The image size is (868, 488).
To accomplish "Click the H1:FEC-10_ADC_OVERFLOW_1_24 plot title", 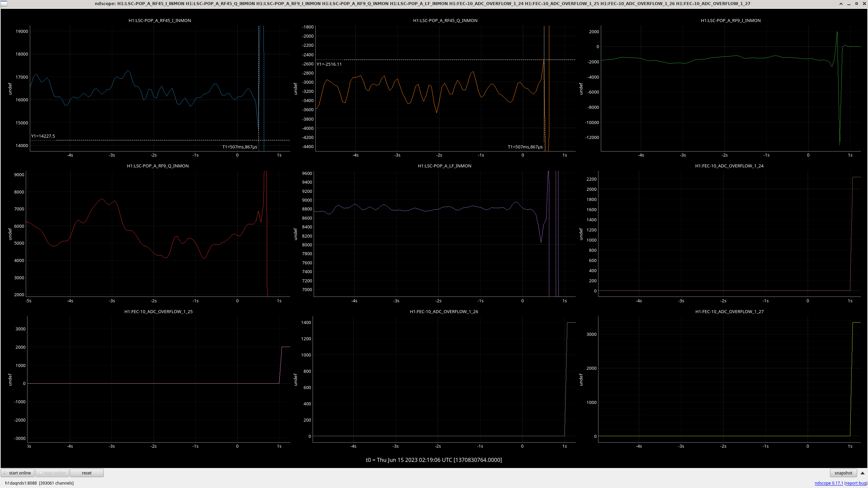I will (729, 166).
